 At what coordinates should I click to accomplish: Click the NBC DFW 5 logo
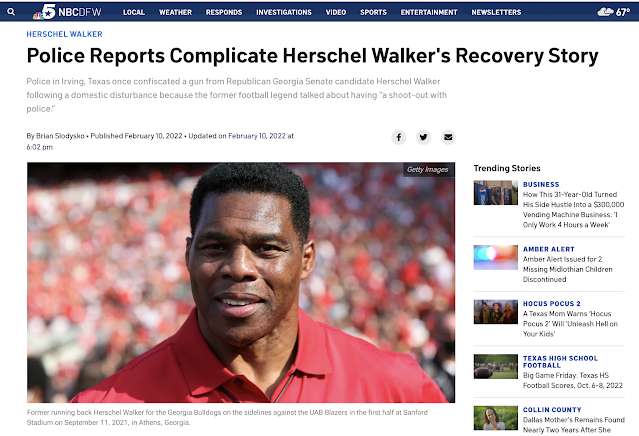pyautogui.click(x=67, y=12)
